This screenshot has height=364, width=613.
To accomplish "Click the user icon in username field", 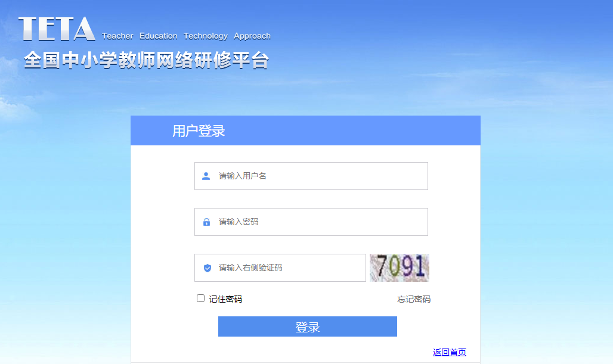I will click(x=206, y=176).
